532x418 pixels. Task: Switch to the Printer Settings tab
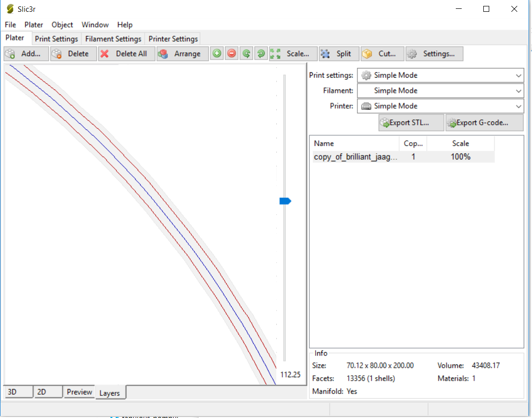(x=173, y=39)
